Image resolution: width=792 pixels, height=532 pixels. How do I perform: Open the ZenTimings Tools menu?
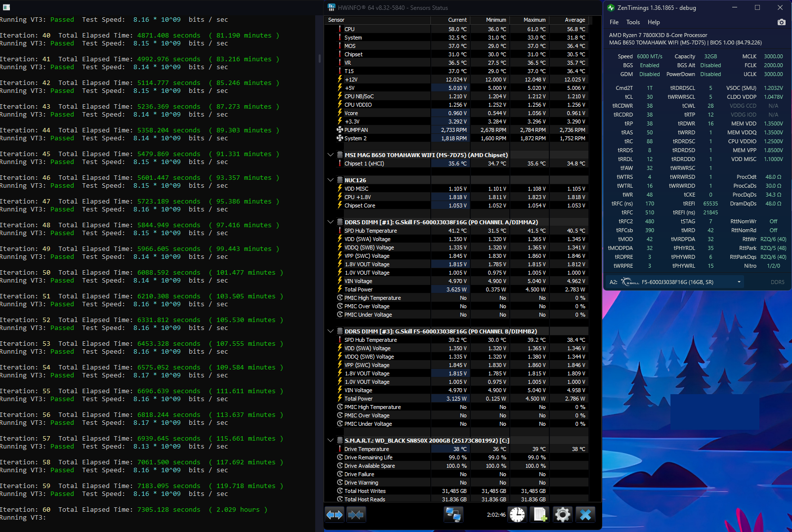pyautogui.click(x=633, y=22)
